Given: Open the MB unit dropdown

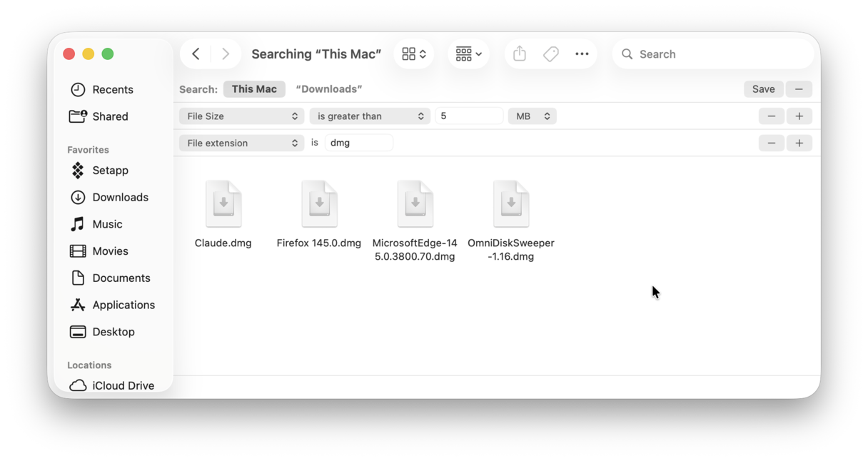Looking at the screenshot, I should 532,116.
